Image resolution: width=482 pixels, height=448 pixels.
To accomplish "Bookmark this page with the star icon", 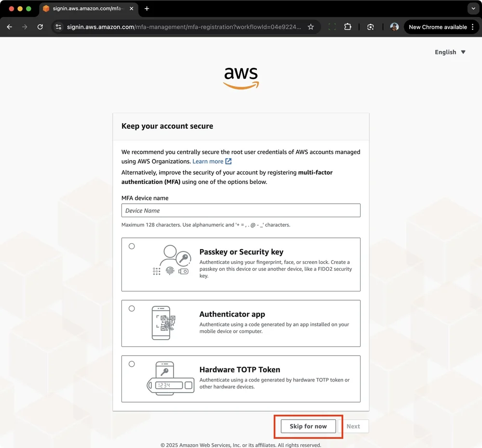I will (311, 27).
